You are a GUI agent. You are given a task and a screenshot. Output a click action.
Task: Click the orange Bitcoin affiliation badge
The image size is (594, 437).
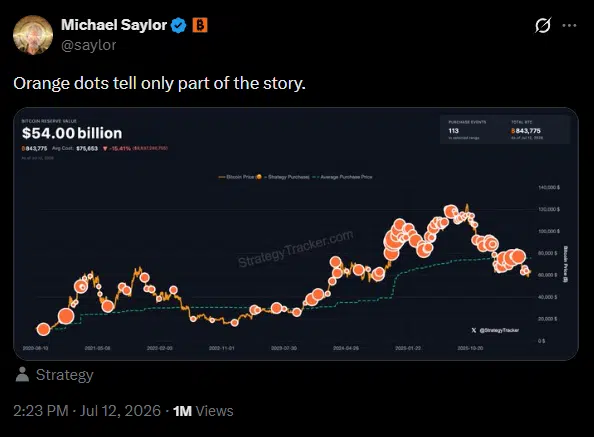(x=200, y=25)
